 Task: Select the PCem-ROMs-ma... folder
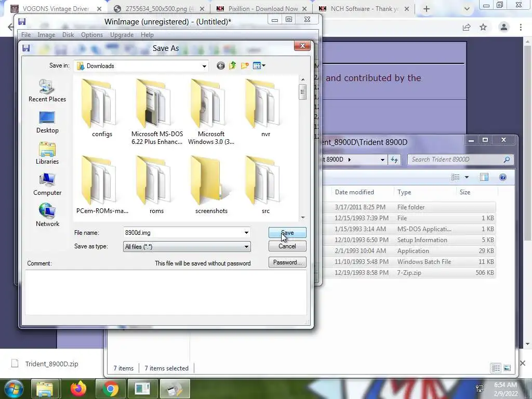click(x=102, y=185)
